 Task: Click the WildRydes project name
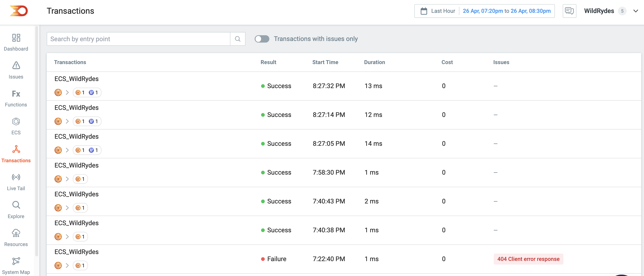coord(599,11)
